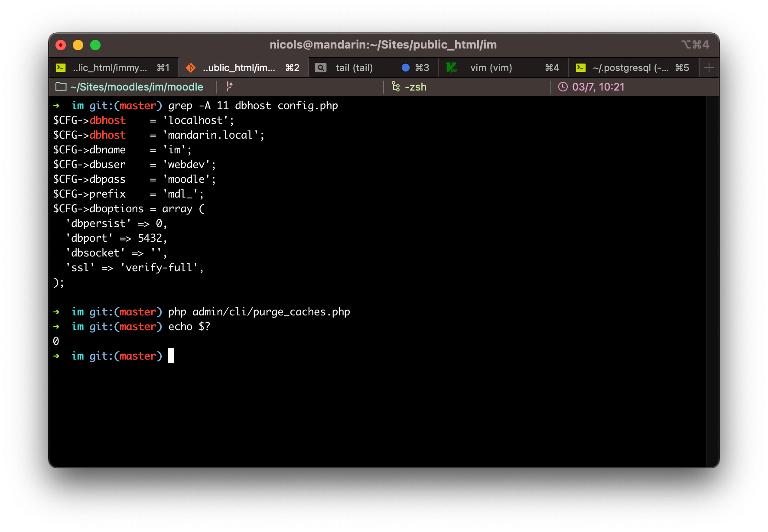Click the cursor at the last prompt
The width and height of the screenshot is (768, 532).
click(171, 356)
